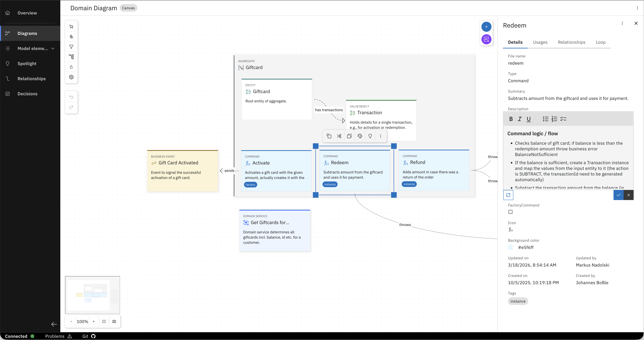Confirm description edit with checkmark button
This screenshot has width=644, height=340.
pos(618,195)
